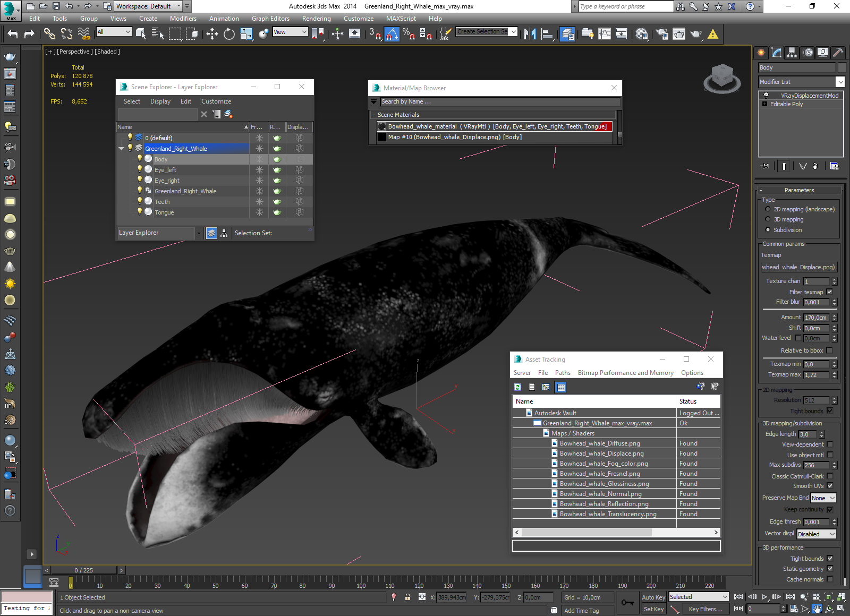The image size is (850, 616).
Task: Toggle the Static geometry checkbox
Action: click(830, 569)
